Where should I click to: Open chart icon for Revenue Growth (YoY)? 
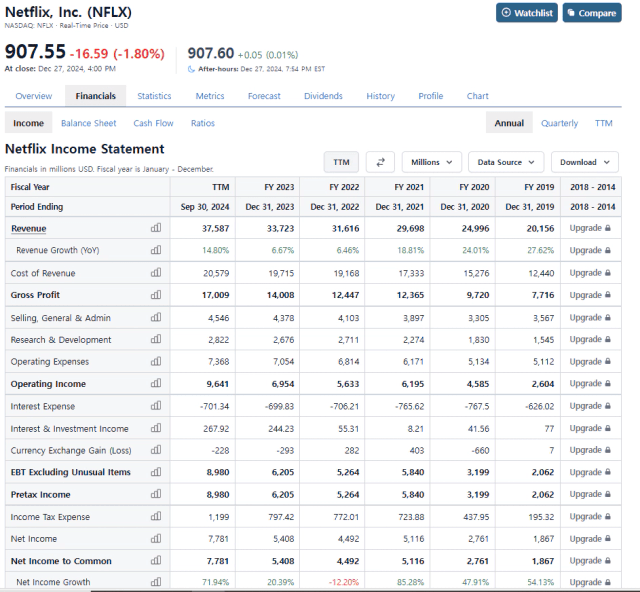click(x=156, y=250)
